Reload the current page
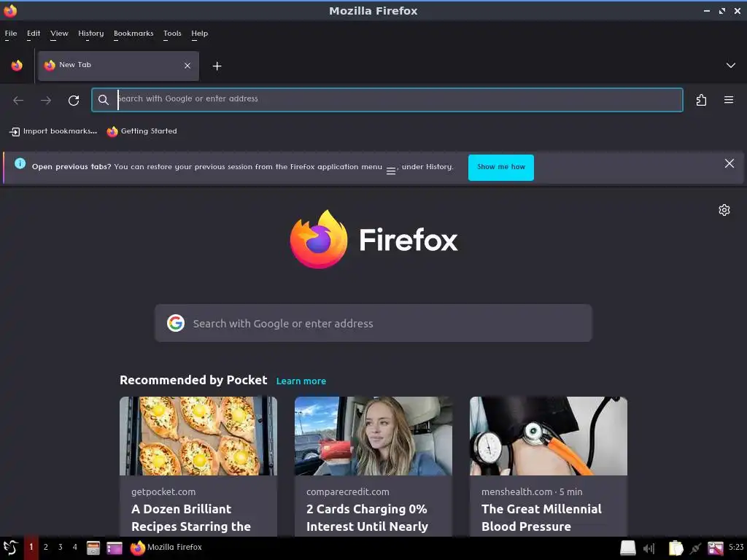The image size is (747, 560). [x=74, y=100]
